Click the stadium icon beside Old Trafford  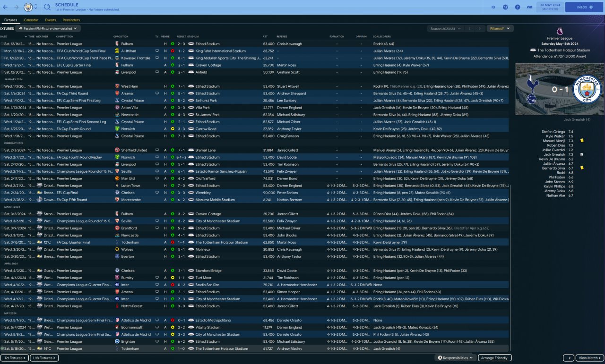(191, 178)
